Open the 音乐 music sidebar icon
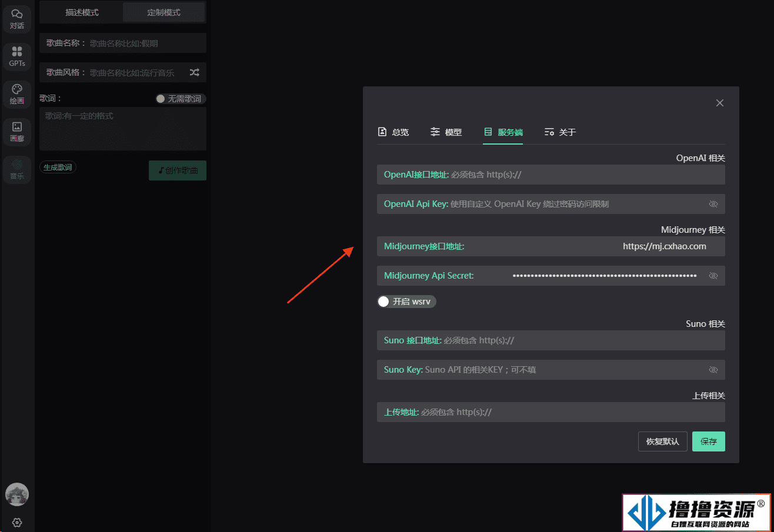This screenshot has height=532, width=774. 16,169
